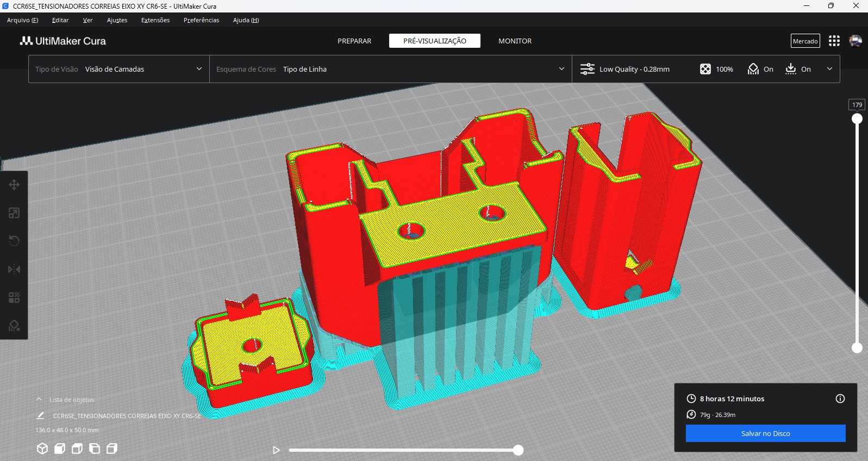Open the Ver menu
The width and height of the screenshot is (868, 461).
[88, 20]
